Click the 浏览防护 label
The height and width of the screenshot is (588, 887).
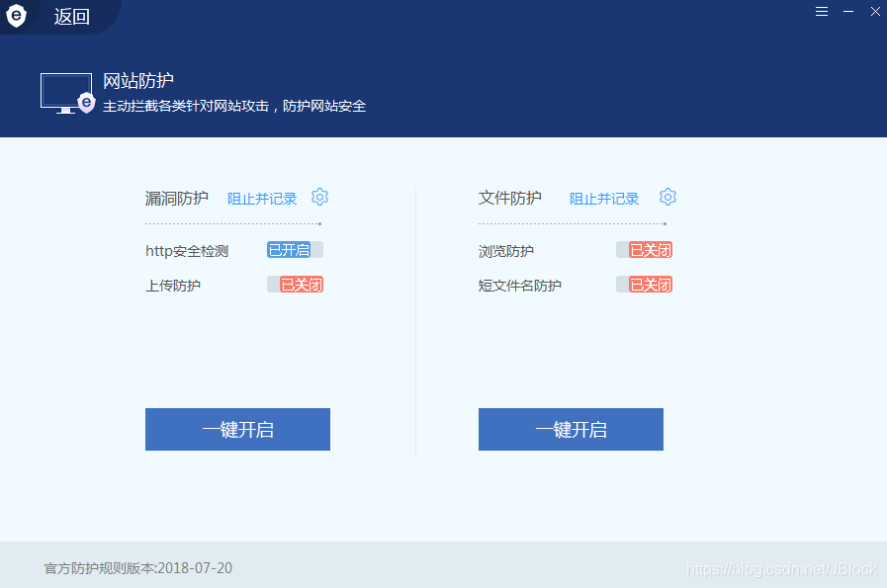[505, 250]
